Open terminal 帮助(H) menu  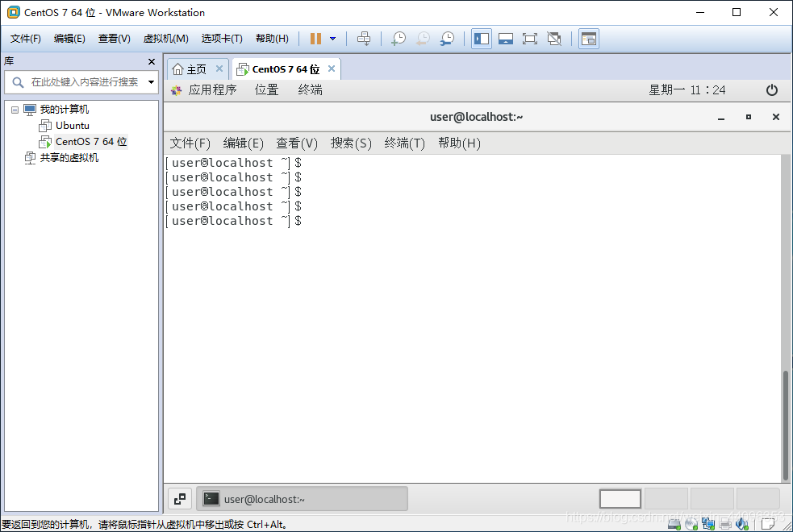click(x=459, y=143)
